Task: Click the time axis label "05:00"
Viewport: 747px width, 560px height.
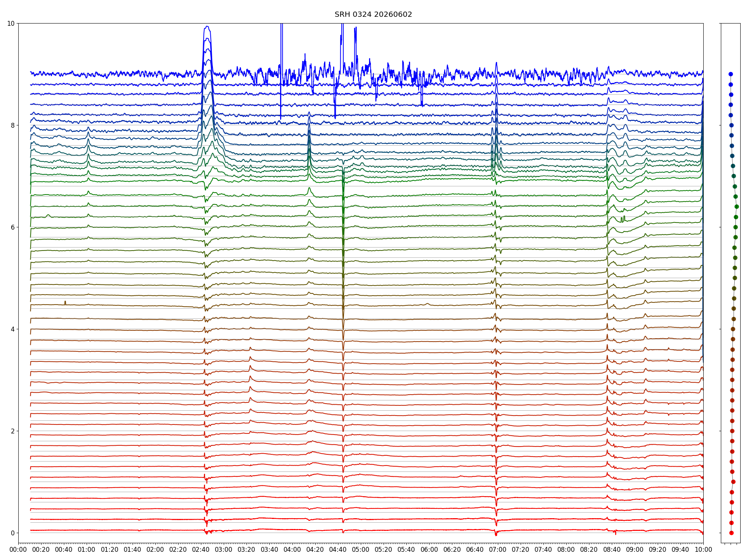Action: click(361, 550)
